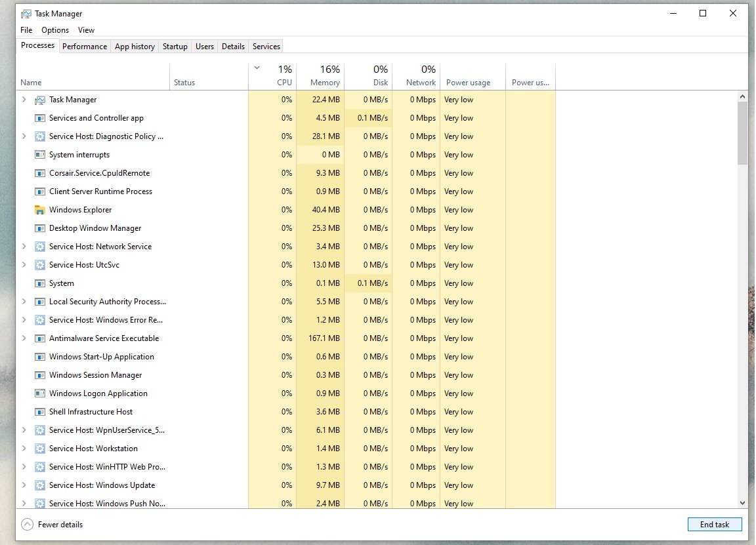This screenshot has width=756, height=545.
Task: Expand Local Security Authority Process group
Action: (x=24, y=301)
